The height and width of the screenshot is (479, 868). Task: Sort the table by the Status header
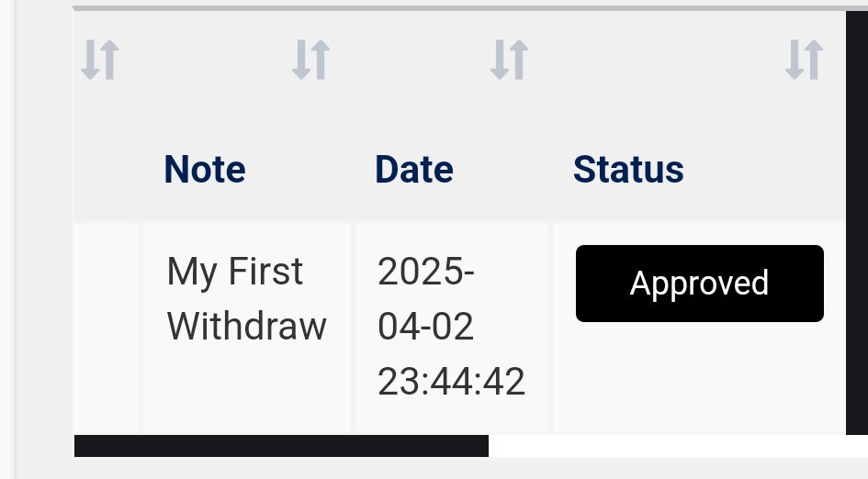coord(628,170)
